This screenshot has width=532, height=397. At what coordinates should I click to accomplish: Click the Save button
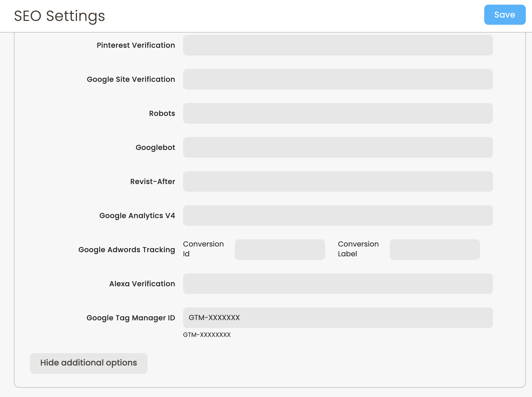(x=504, y=15)
